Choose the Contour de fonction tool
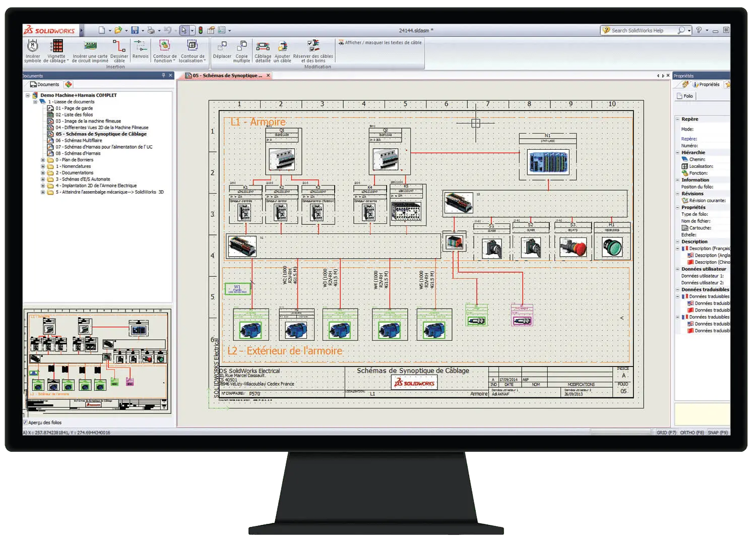 (165, 51)
